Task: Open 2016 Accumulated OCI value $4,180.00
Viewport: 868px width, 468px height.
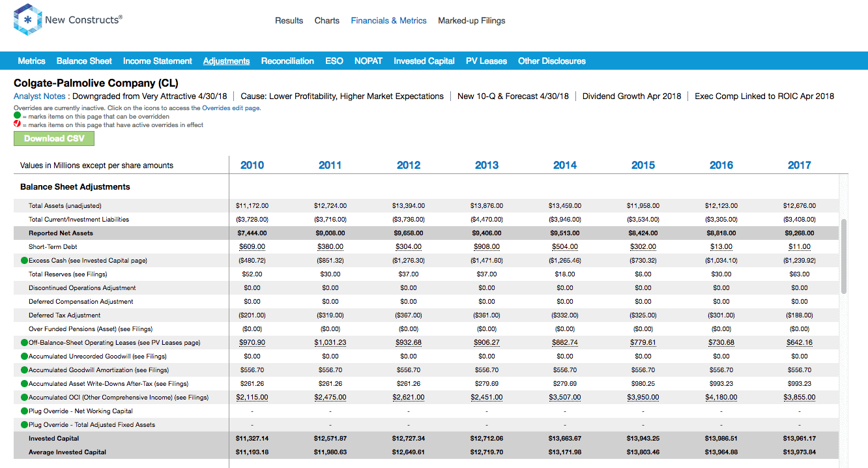Action: (721, 398)
